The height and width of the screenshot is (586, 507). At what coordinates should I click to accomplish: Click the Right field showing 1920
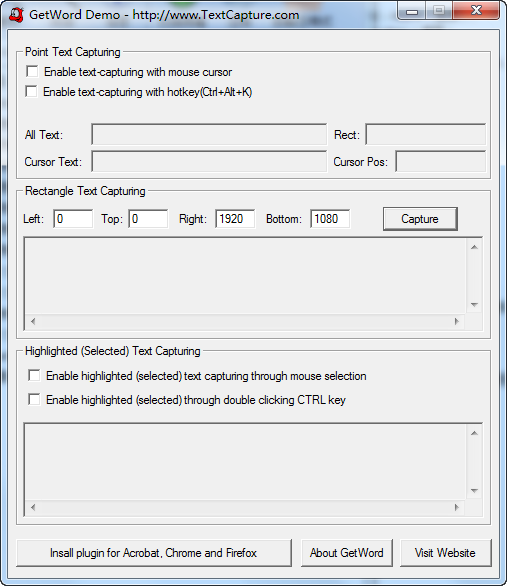point(235,219)
